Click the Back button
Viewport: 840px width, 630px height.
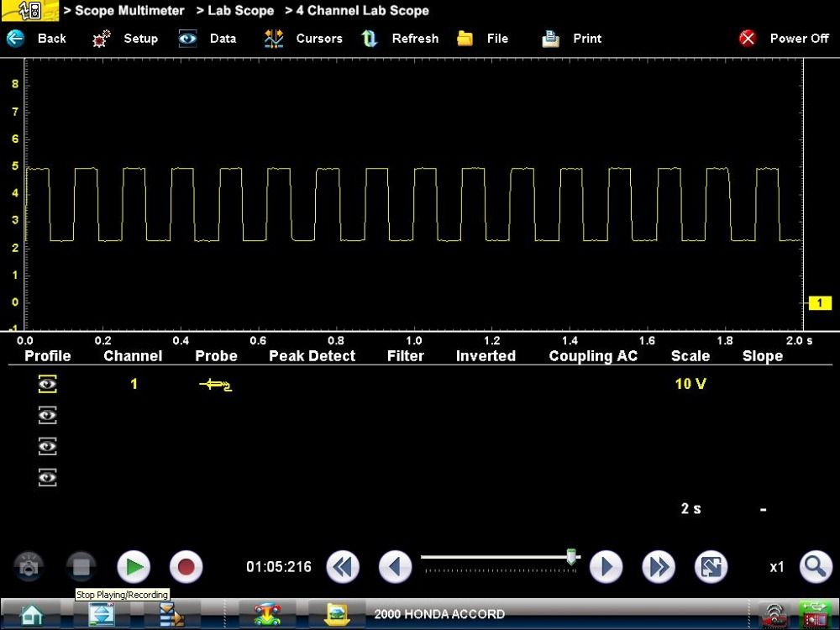37,39
